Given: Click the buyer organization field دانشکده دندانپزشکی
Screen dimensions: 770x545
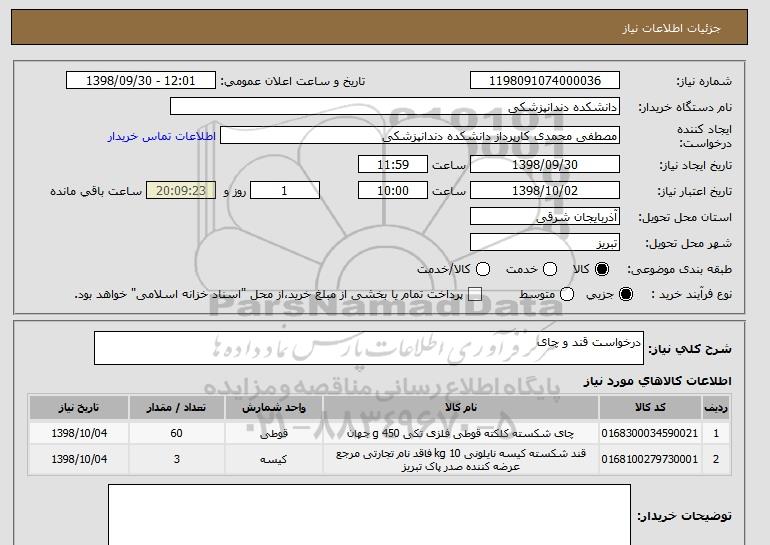Looking at the screenshot, I should point(395,107).
